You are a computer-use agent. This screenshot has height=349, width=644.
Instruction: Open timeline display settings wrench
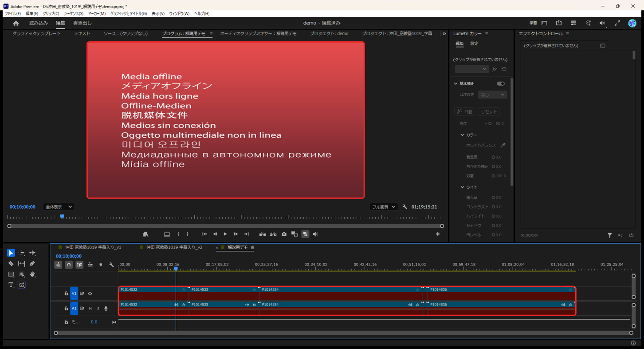point(111,265)
